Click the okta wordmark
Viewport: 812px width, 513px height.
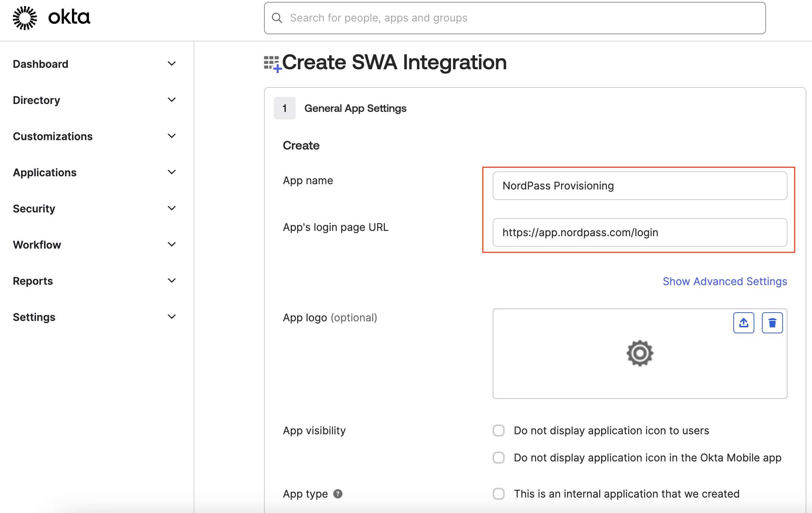pyautogui.click(x=69, y=17)
